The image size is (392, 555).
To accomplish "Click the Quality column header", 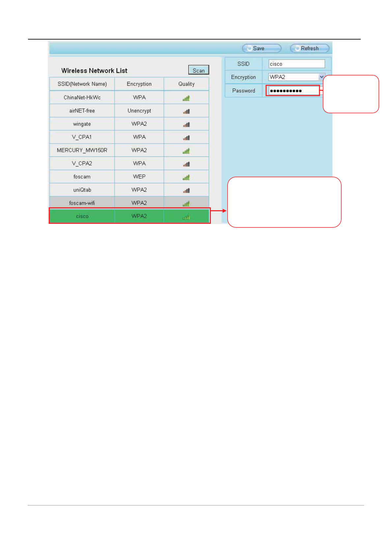I will pyautogui.click(x=186, y=84).
